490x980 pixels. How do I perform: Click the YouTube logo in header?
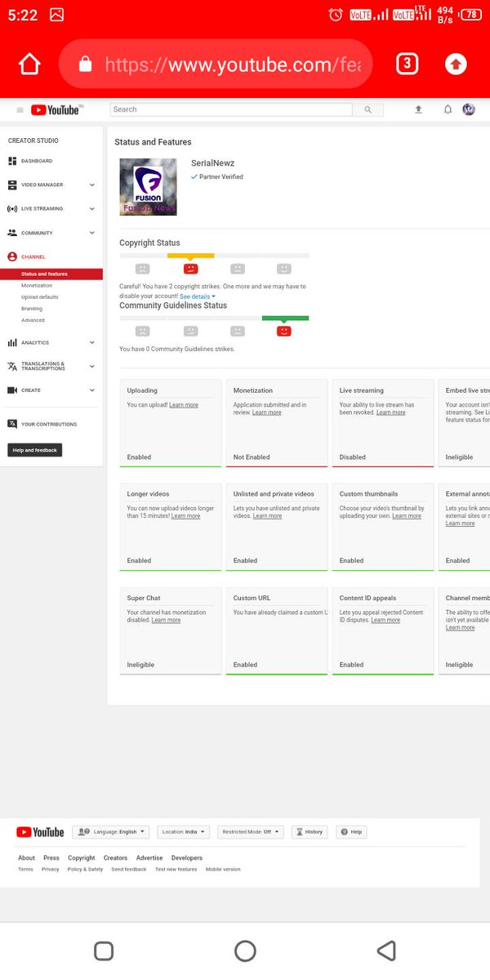pyautogui.click(x=56, y=109)
